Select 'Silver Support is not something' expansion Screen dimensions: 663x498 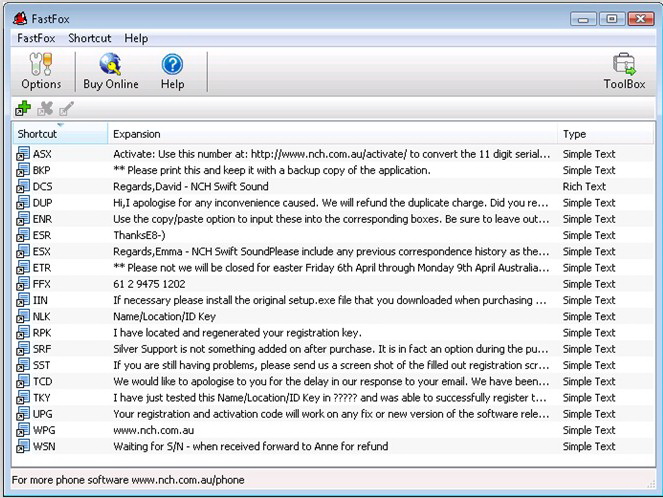(x=331, y=349)
